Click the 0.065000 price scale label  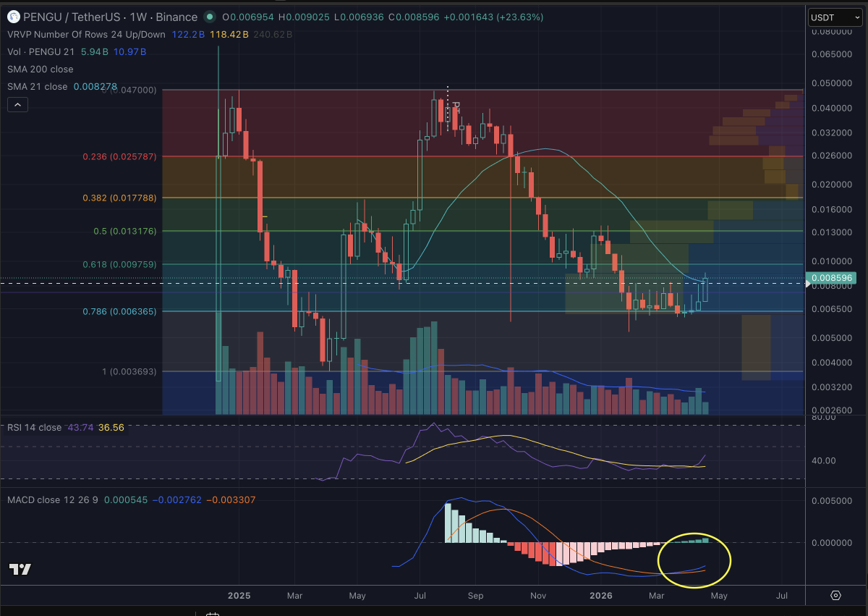click(831, 54)
